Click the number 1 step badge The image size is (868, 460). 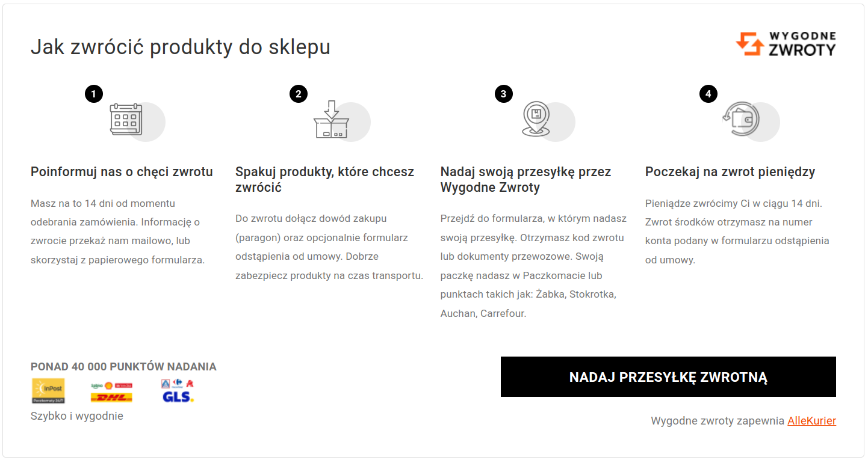[x=94, y=94]
